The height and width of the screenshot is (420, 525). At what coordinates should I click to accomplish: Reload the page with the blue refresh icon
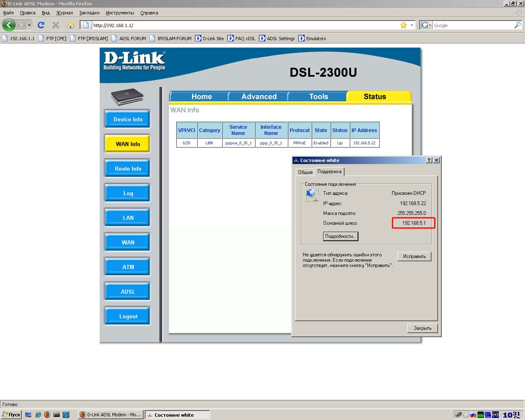coord(41,25)
